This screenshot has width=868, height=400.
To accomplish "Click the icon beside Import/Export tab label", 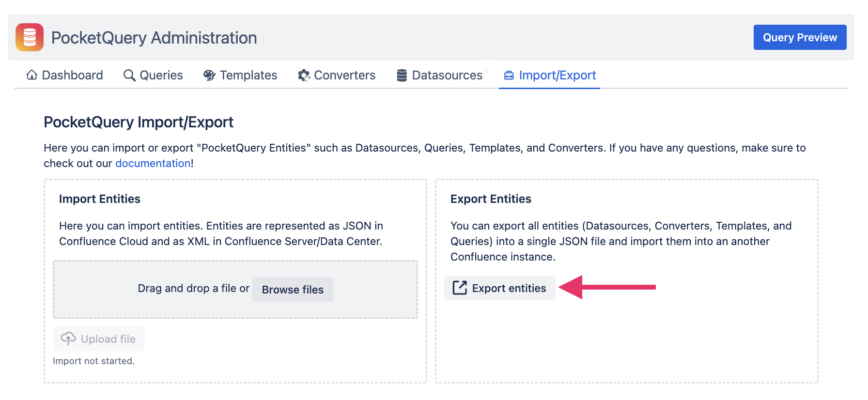I will click(x=509, y=76).
